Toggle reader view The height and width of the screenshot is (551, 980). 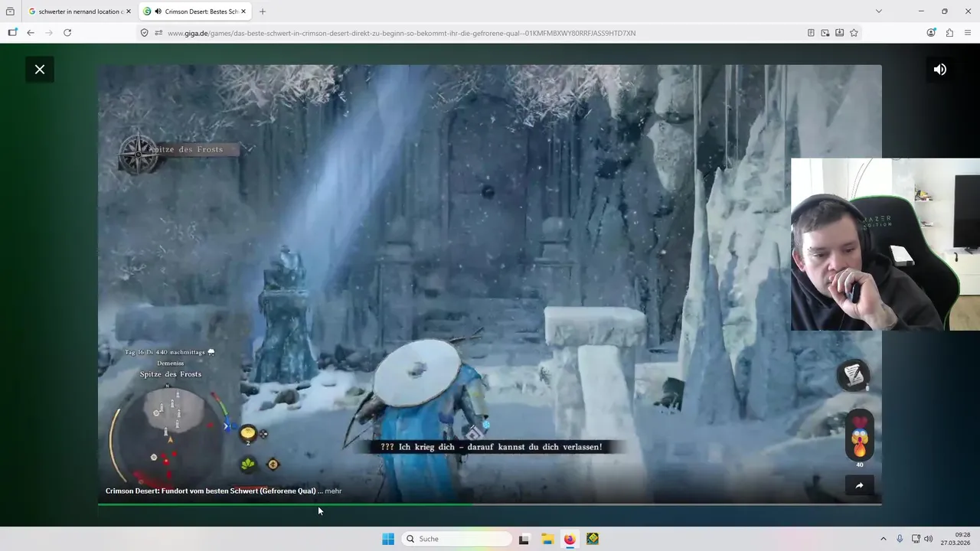[811, 33]
